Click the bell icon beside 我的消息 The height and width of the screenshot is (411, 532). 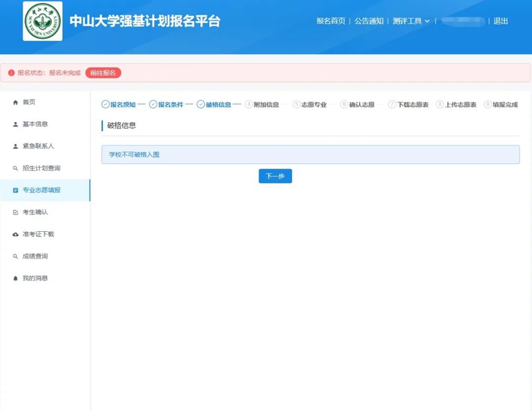[15, 279]
